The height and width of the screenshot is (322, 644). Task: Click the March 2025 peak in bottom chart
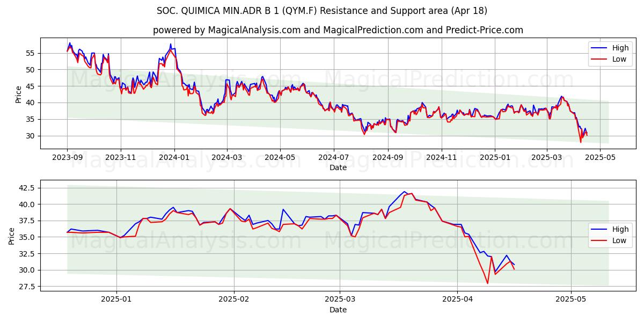(x=405, y=192)
